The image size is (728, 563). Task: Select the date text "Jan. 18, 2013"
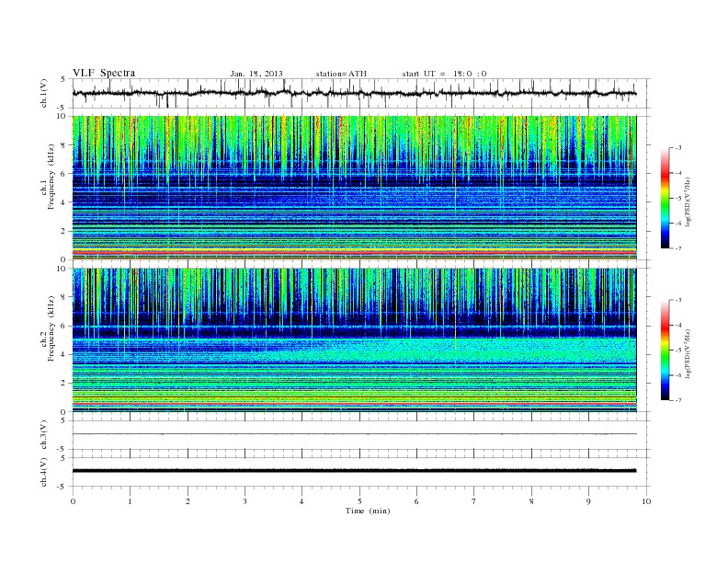point(256,74)
